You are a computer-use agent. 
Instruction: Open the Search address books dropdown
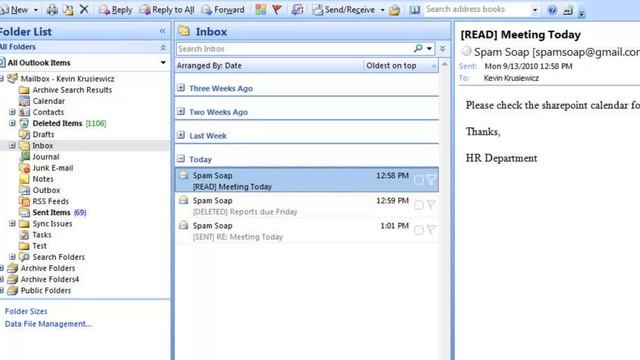[535, 10]
